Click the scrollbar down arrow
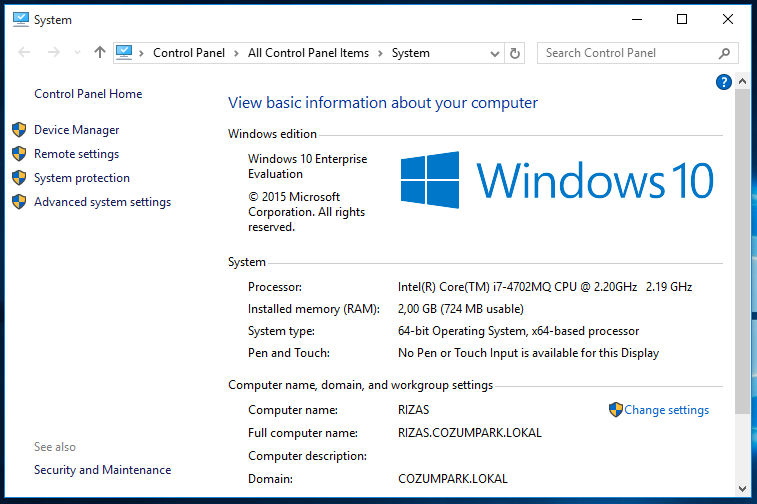The width and height of the screenshot is (757, 504). click(742, 489)
